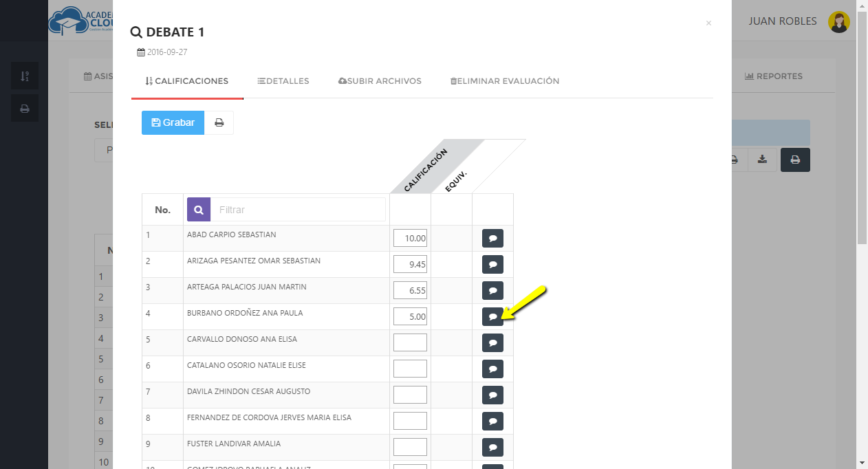Click grade field showing 9.45
Viewport: 868px width, 469px height.
point(410,265)
